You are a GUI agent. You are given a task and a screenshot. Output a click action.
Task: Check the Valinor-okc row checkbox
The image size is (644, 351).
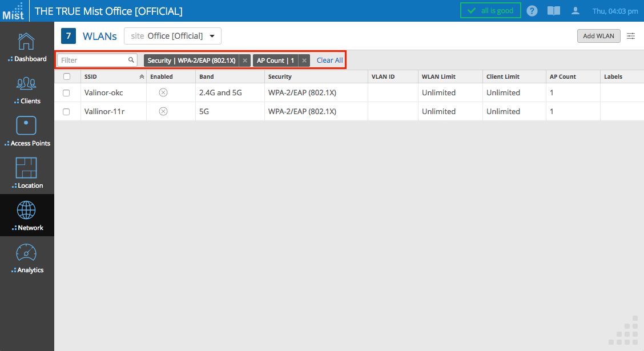pos(66,93)
